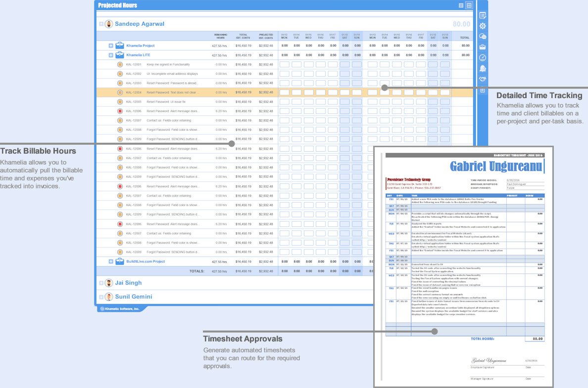
Task: Click Sandeep Agarwal's avatar picture
Action: (109, 24)
